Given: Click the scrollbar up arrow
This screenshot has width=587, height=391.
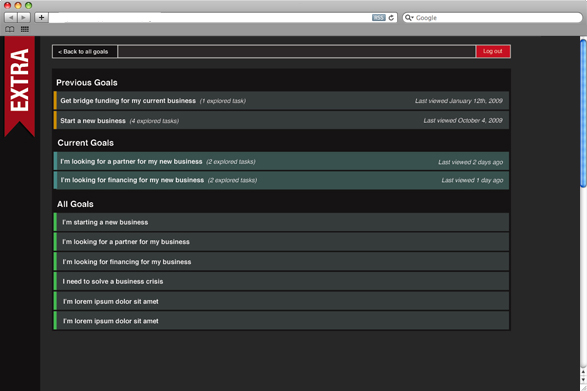Looking at the screenshot, I should click(x=583, y=372).
